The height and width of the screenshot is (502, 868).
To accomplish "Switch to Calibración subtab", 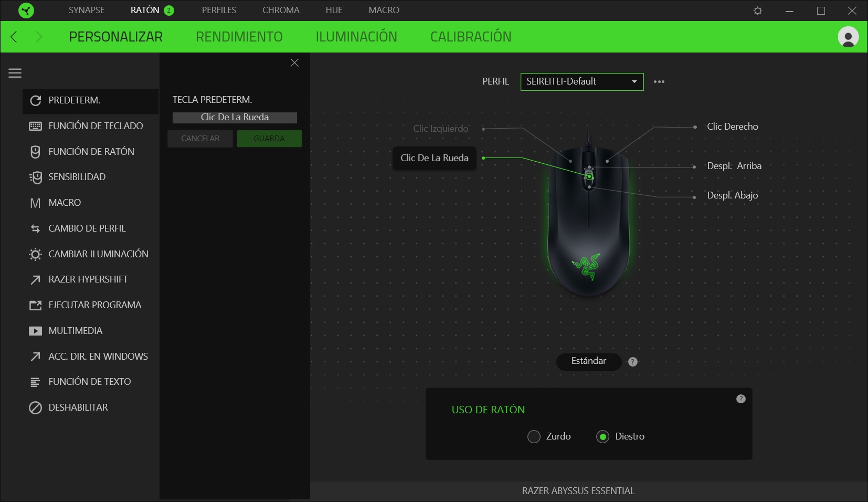I will [471, 37].
